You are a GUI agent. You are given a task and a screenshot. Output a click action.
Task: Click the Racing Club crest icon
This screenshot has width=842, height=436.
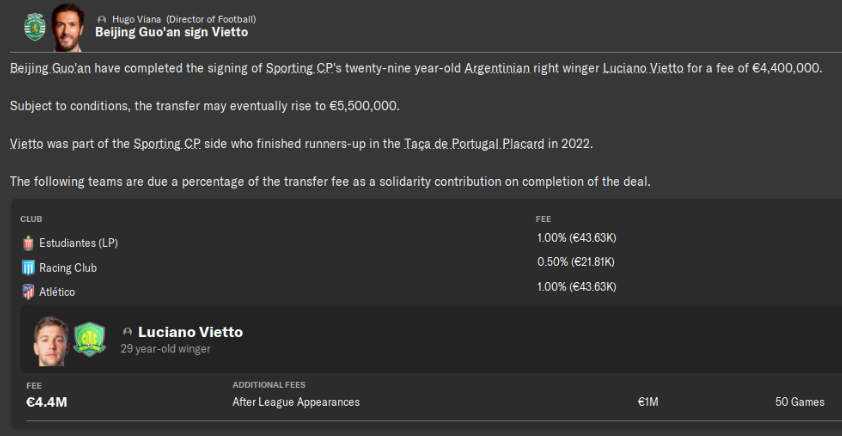coord(28,268)
